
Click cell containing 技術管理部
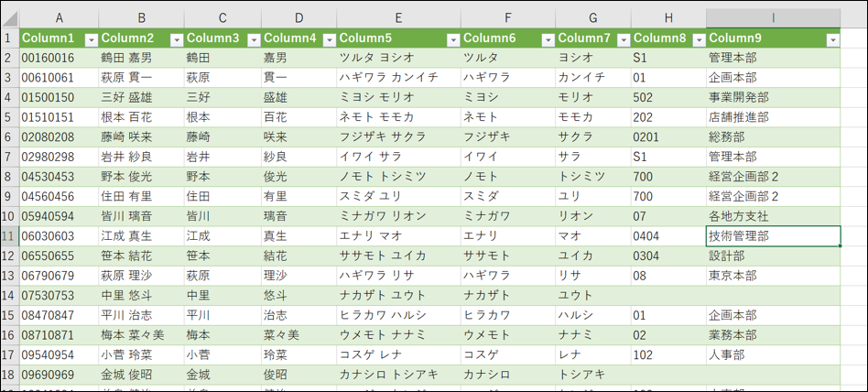coord(773,236)
